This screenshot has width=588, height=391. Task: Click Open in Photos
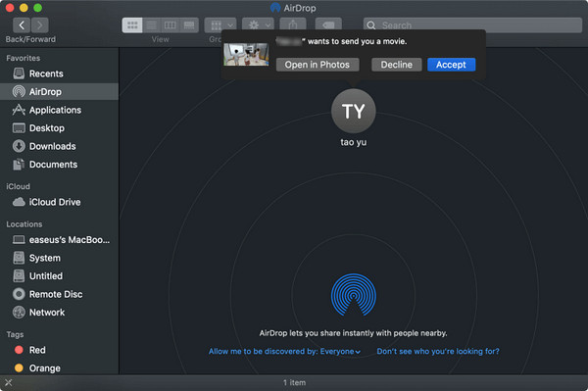click(318, 65)
